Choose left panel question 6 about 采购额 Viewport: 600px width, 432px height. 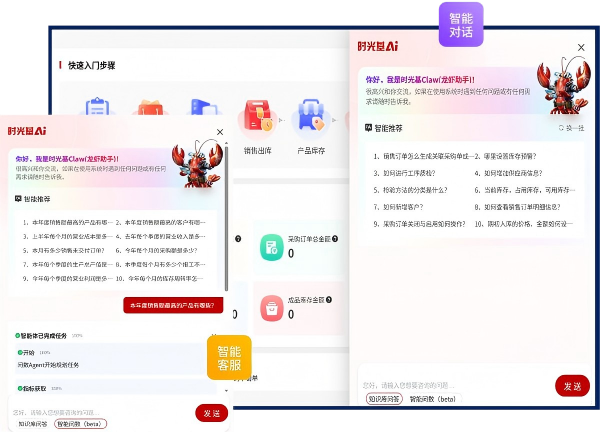point(157,250)
